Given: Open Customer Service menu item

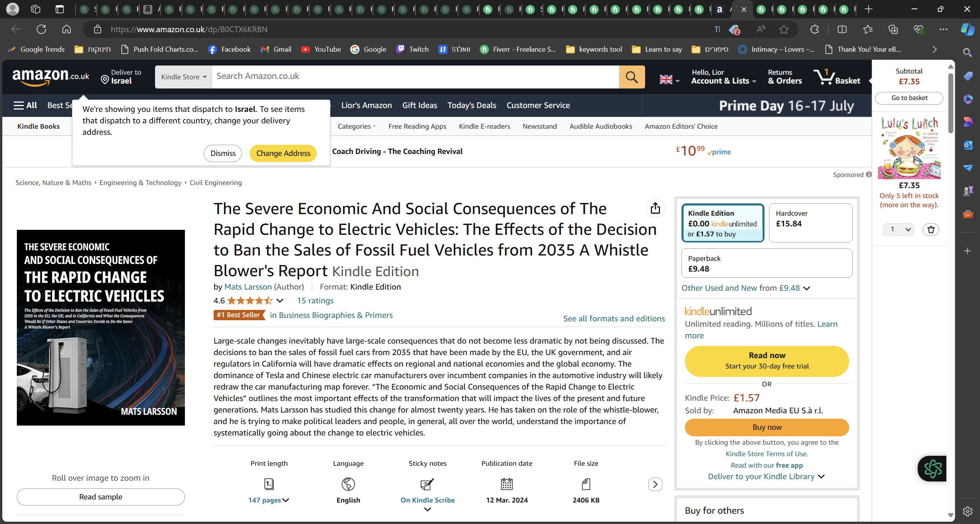Looking at the screenshot, I should [x=538, y=105].
